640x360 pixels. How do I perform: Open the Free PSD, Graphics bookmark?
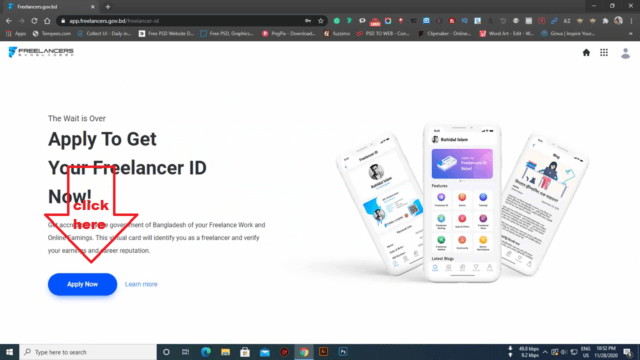point(227,33)
